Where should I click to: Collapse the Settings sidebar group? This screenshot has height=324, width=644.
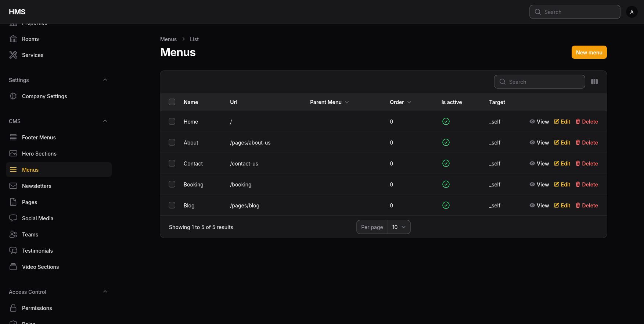[105, 80]
